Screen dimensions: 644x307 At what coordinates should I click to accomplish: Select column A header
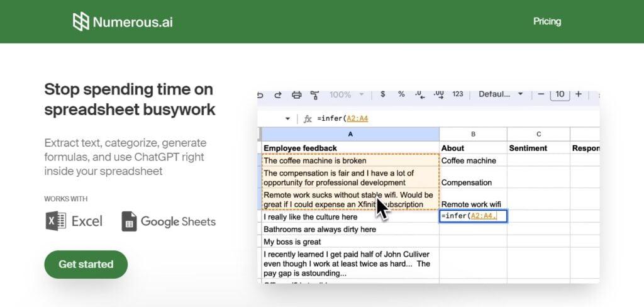click(x=350, y=134)
